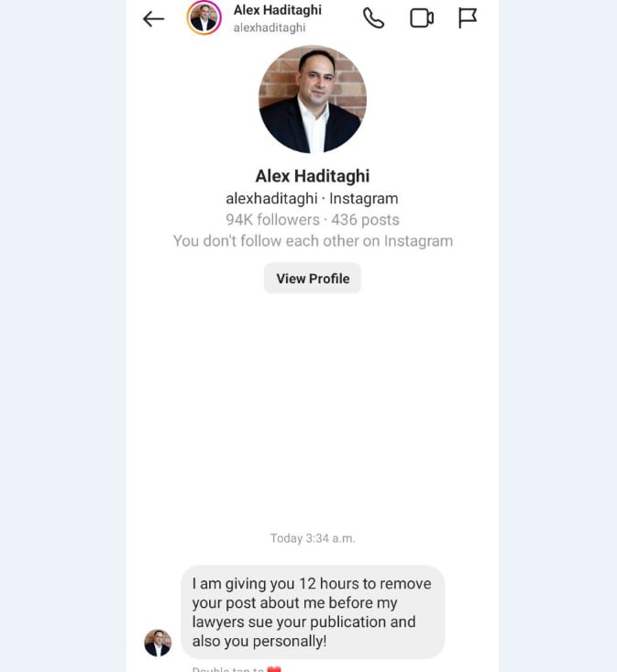
Task: Tap sender's small avatar beside the message
Action: point(158,643)
